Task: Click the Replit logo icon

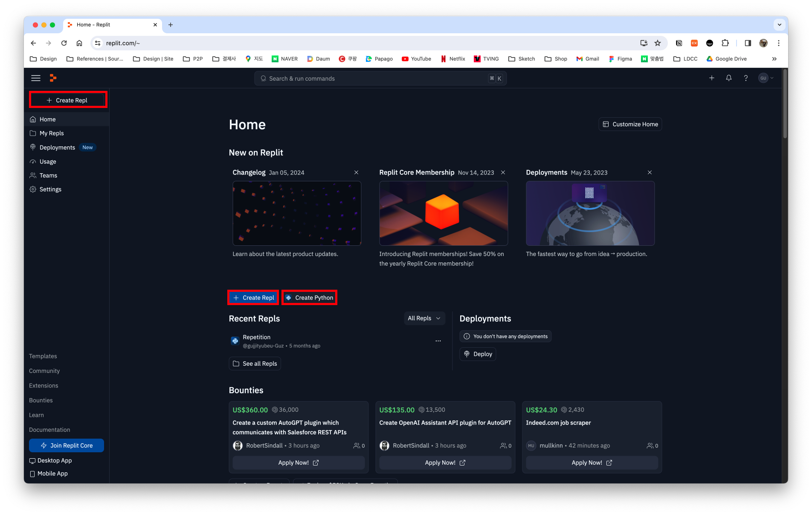Action: pyautogui.click(x=53, y=78)
